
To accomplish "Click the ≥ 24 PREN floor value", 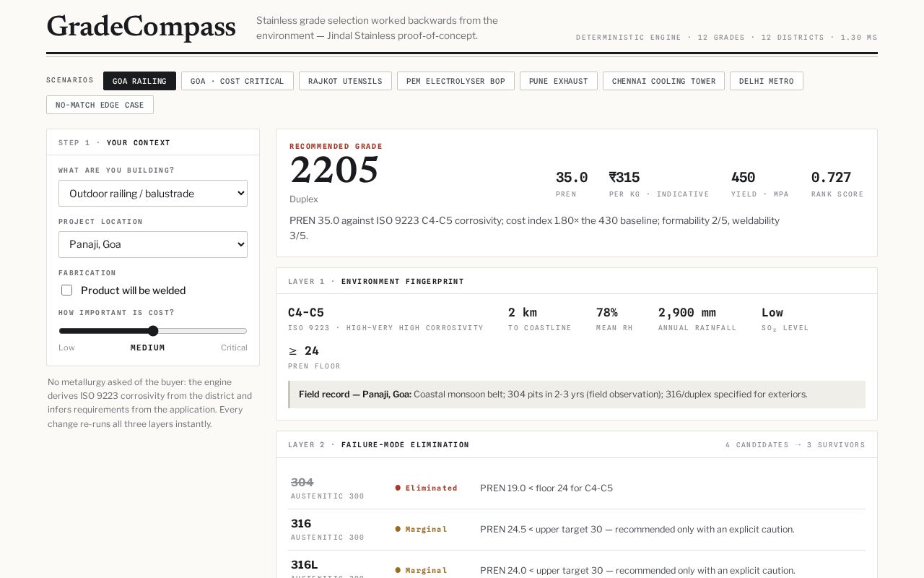I will (304, 350).
